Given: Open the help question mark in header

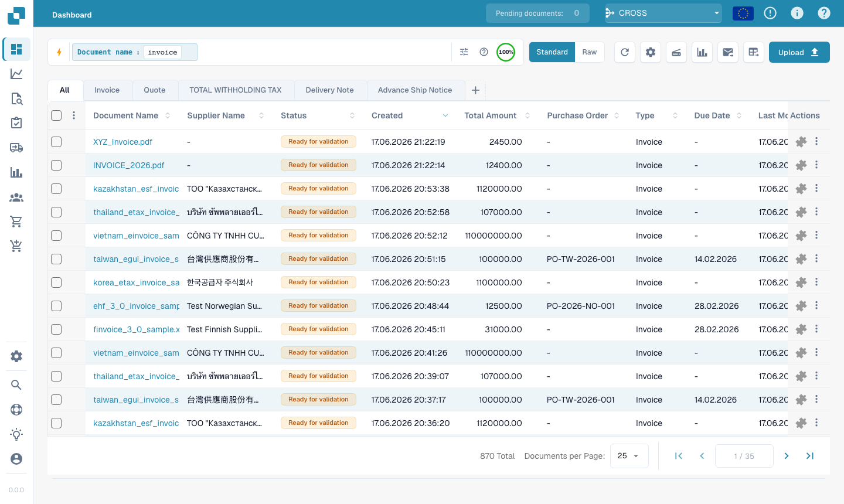Looking at the screenshot, I should 824,13.
